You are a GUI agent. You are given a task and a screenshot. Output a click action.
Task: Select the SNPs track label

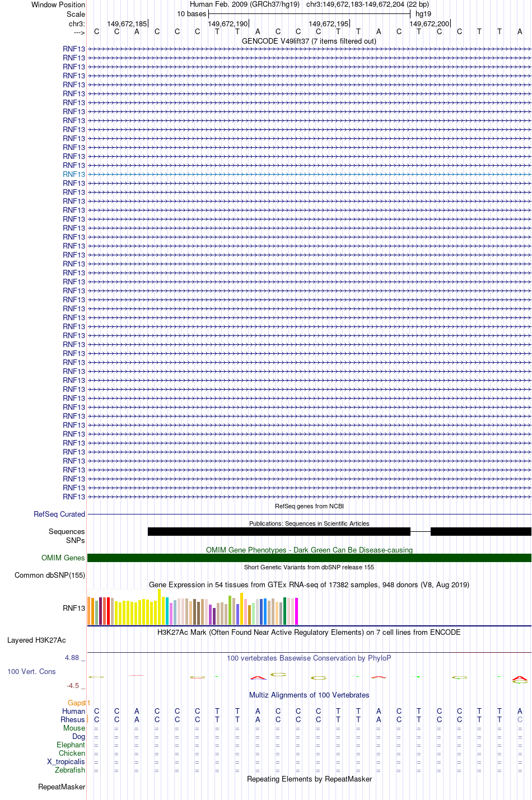point(75,540)
